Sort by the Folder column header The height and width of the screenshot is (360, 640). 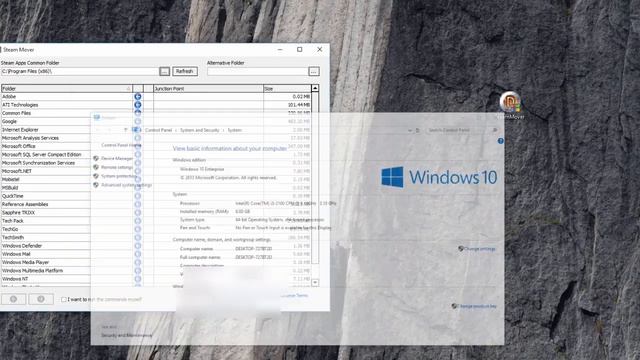(67, 89)
